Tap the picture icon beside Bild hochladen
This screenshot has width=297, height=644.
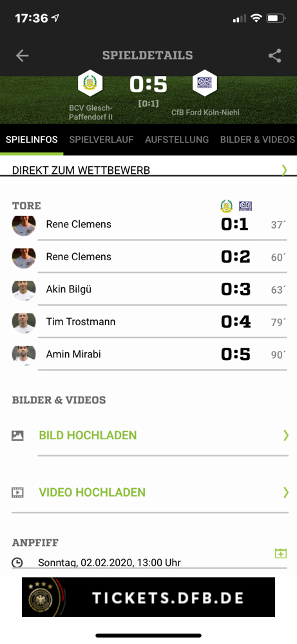[17, 436]
